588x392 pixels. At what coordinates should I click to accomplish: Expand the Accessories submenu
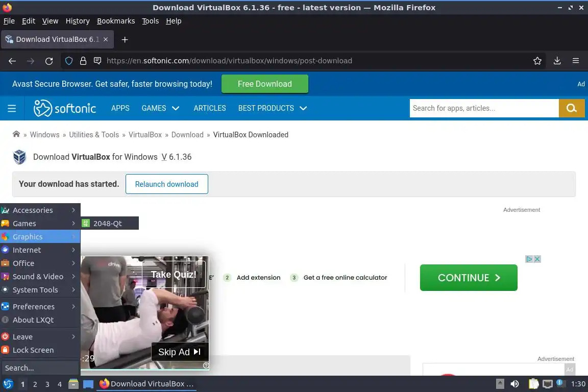point(40,210)
